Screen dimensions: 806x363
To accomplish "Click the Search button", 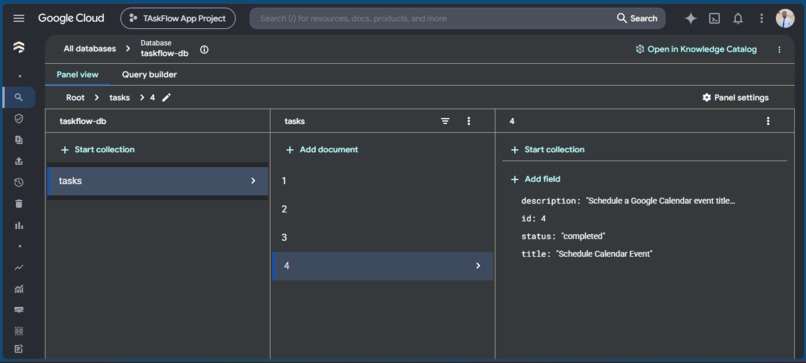I will pyautogui.click(x=637, y=19).
